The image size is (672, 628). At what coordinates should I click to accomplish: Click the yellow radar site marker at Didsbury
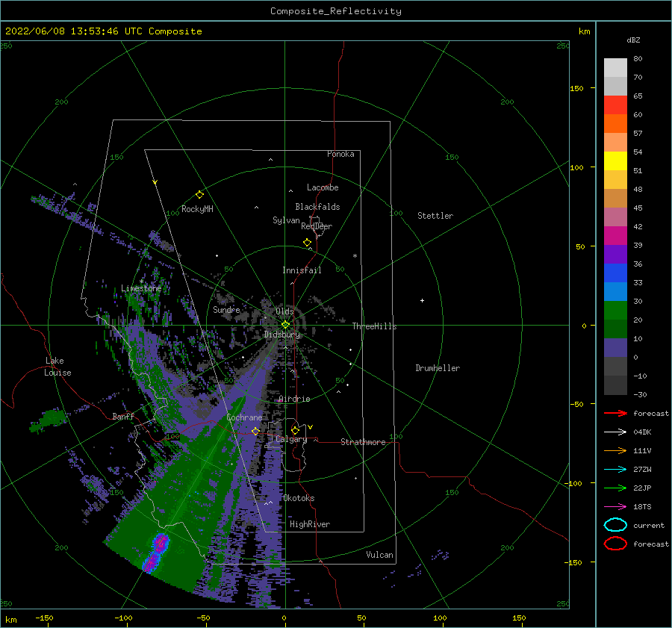pos(285,325)
